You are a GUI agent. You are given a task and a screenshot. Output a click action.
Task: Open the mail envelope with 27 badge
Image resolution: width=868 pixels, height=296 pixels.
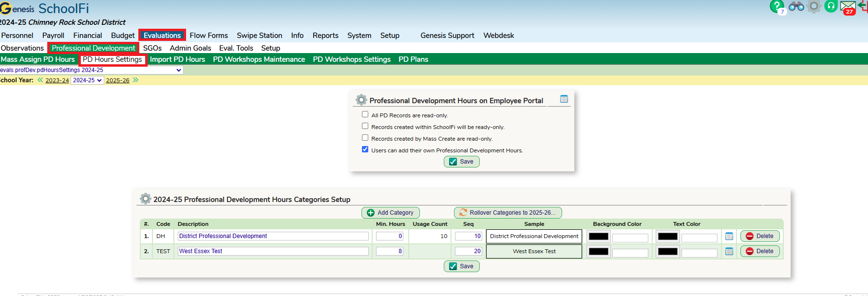click(x=848, y=7)
